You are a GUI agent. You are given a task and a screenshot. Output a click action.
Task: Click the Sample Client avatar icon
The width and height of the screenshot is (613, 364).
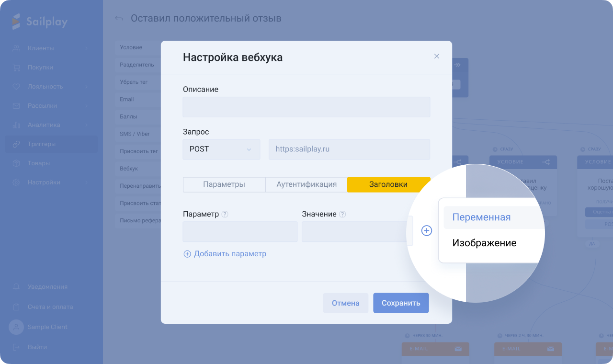16,327
